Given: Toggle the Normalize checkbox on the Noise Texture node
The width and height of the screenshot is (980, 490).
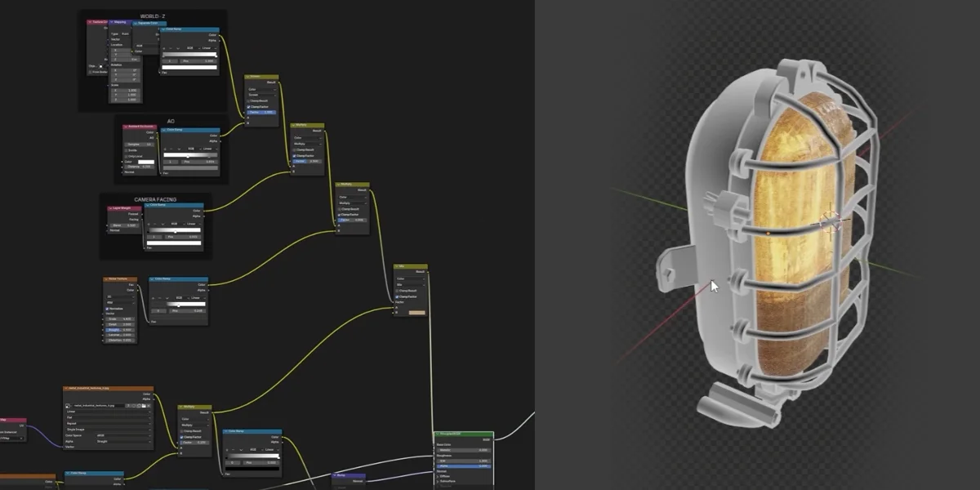Looking at the screenshot, I should 107,309.
